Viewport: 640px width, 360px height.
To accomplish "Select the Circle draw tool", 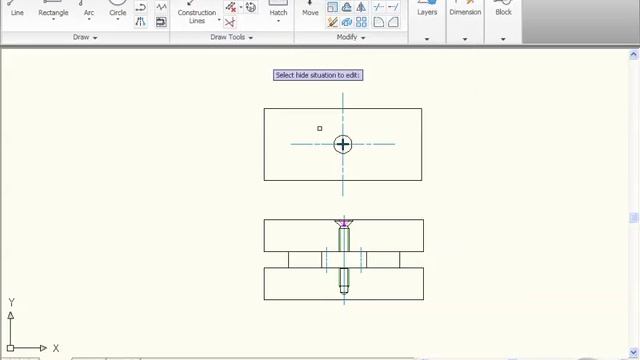I will click(x=118, y=9).
